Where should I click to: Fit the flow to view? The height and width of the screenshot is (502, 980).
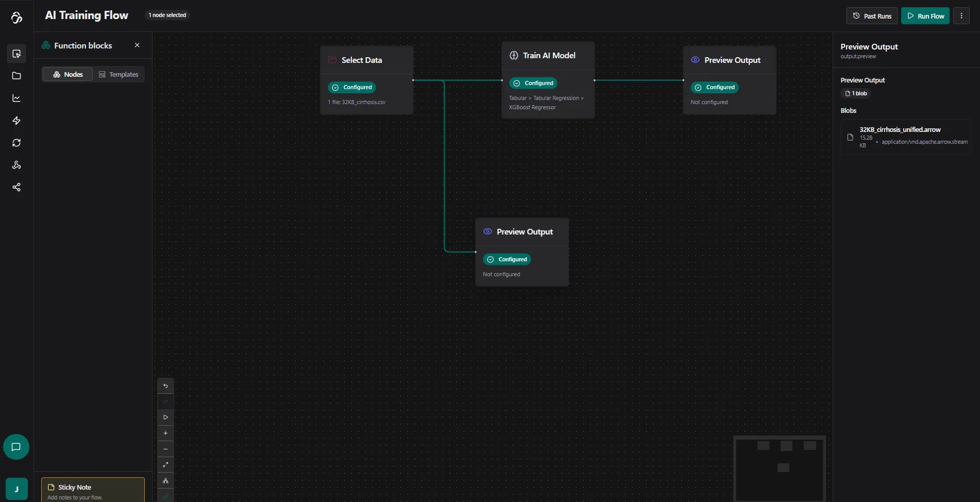pyautogui.click(x=165, y=465)
